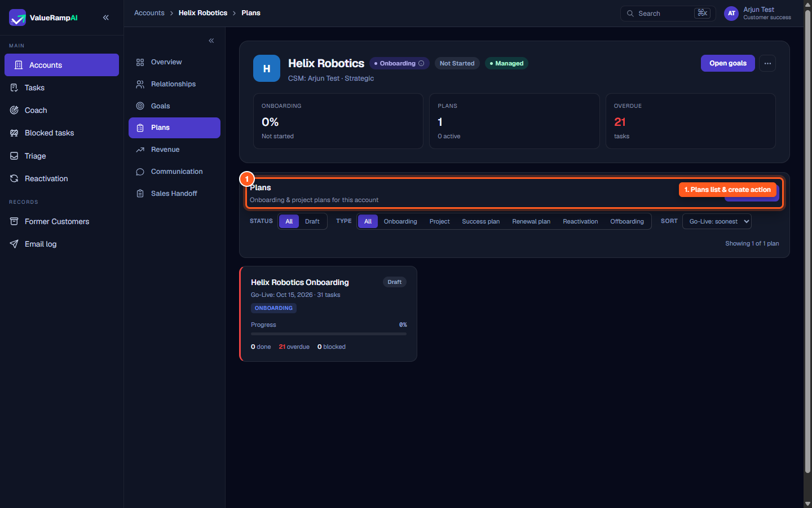812x508 pixels.
Task: Click the Goals bullseye icon
Action: [x=140, y=106]
